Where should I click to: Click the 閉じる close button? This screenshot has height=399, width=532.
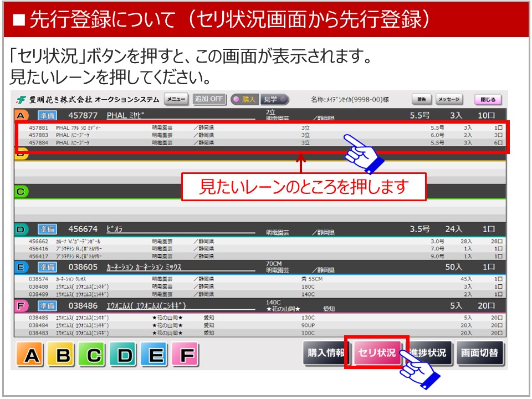pyautogui.click(x=488, y=100)
